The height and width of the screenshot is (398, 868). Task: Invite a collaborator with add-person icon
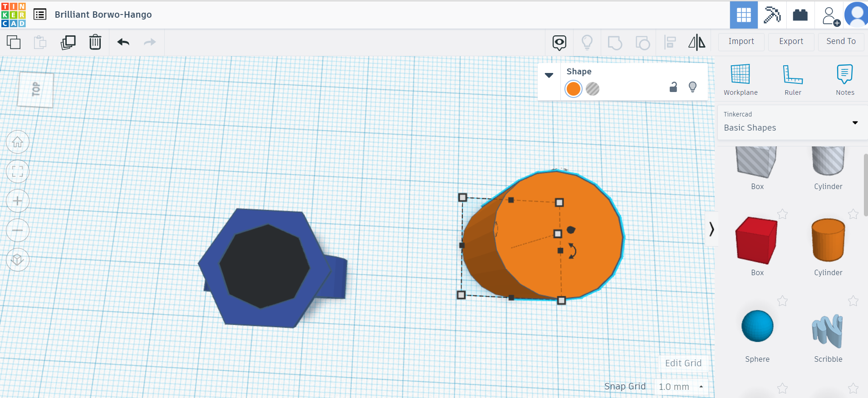(x=831, y=16)
